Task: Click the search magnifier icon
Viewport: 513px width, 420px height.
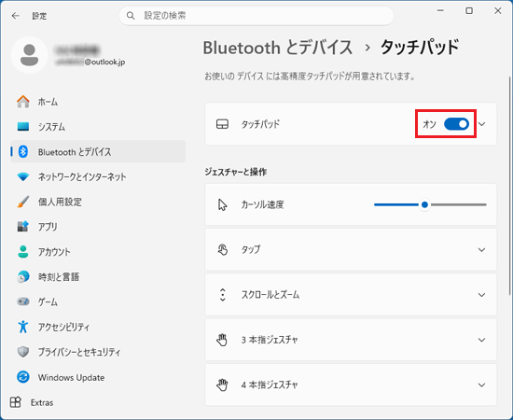Action: (131, 16)
